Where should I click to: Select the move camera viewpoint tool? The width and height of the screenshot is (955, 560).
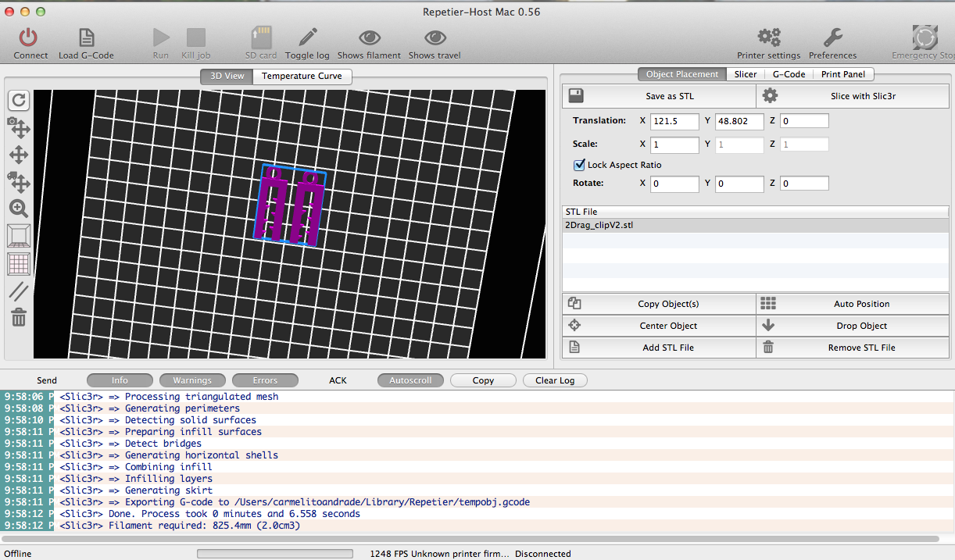(x=19, y=127)
